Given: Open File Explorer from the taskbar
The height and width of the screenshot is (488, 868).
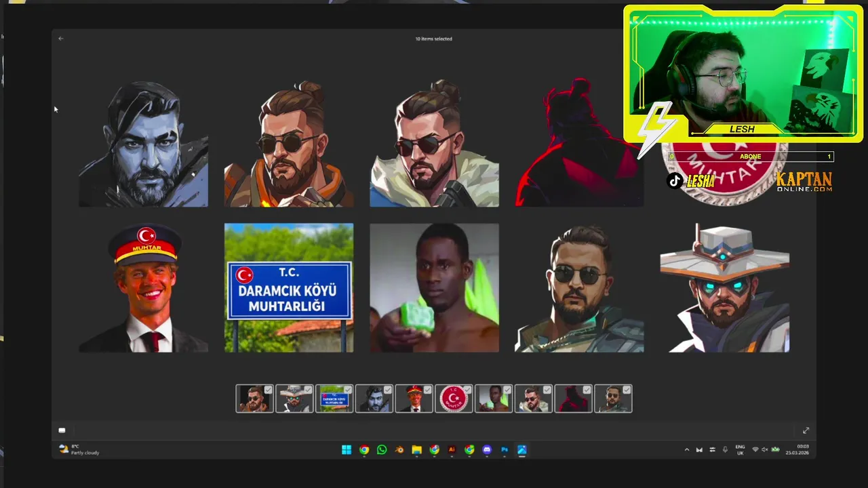Looking at the screenshot, I should click(x=417, y=449).
